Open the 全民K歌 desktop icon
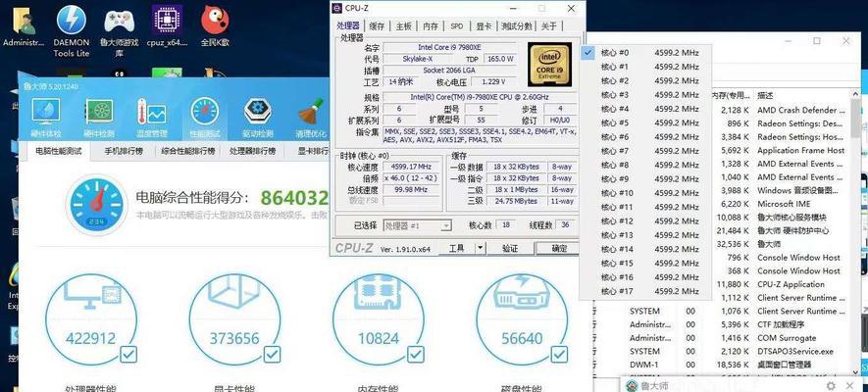868x392 pixels. 215,26
